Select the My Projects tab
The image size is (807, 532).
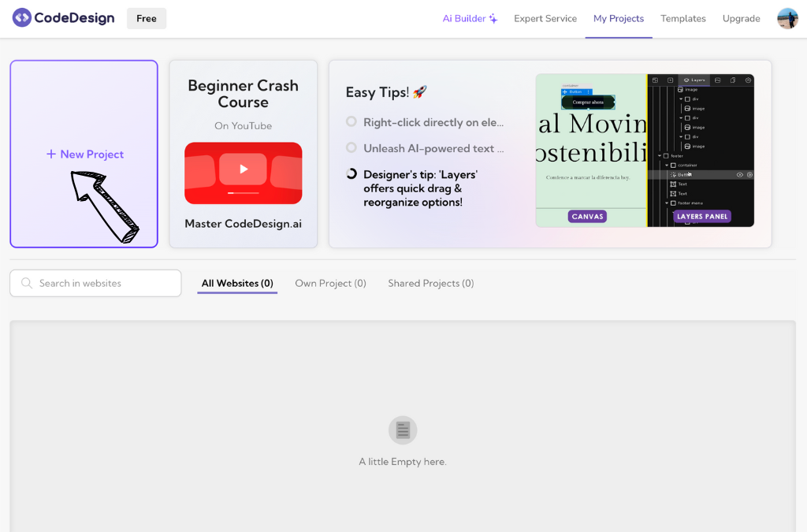[x=618, y=19]
